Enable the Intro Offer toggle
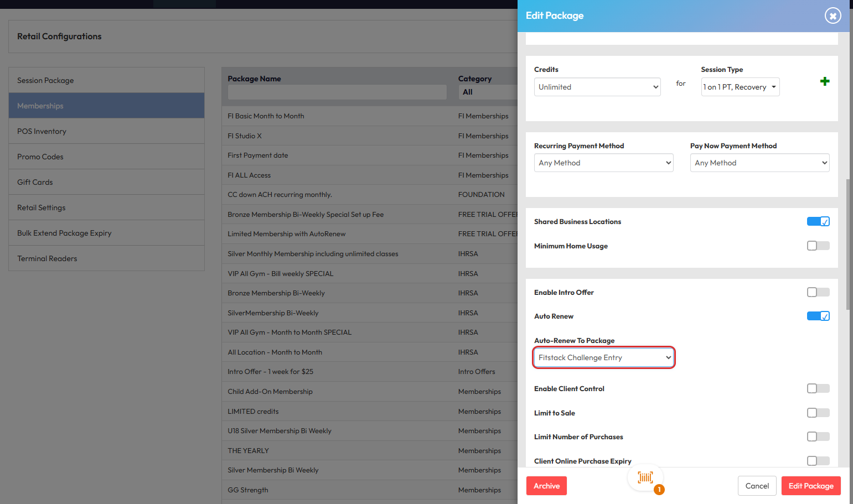Image resolution: width=853 pixels, height=504 pixels. [818, 292]
